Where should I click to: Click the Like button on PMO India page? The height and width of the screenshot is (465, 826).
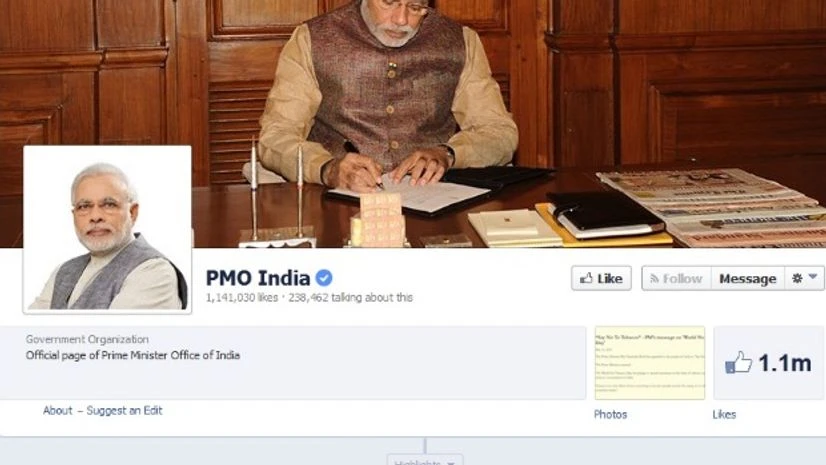point(601,278)
